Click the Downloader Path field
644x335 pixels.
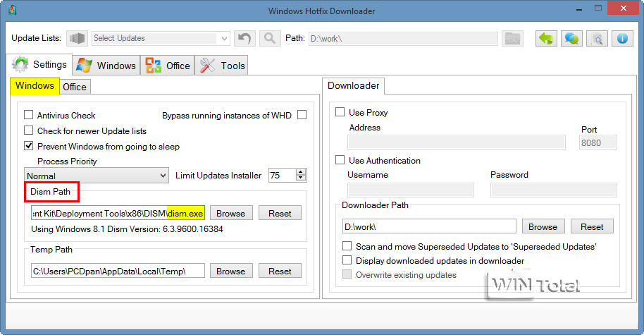tap(429, 226)
